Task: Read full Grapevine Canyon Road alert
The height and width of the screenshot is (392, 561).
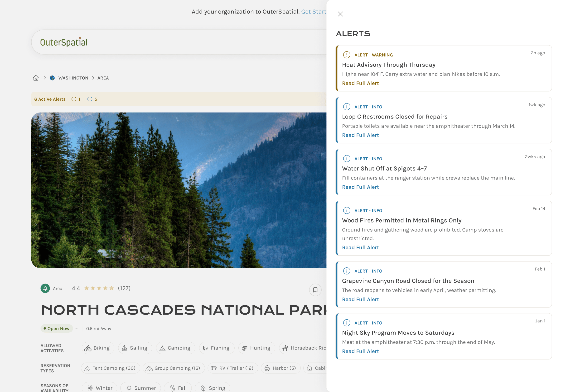Action: (360, 299)
